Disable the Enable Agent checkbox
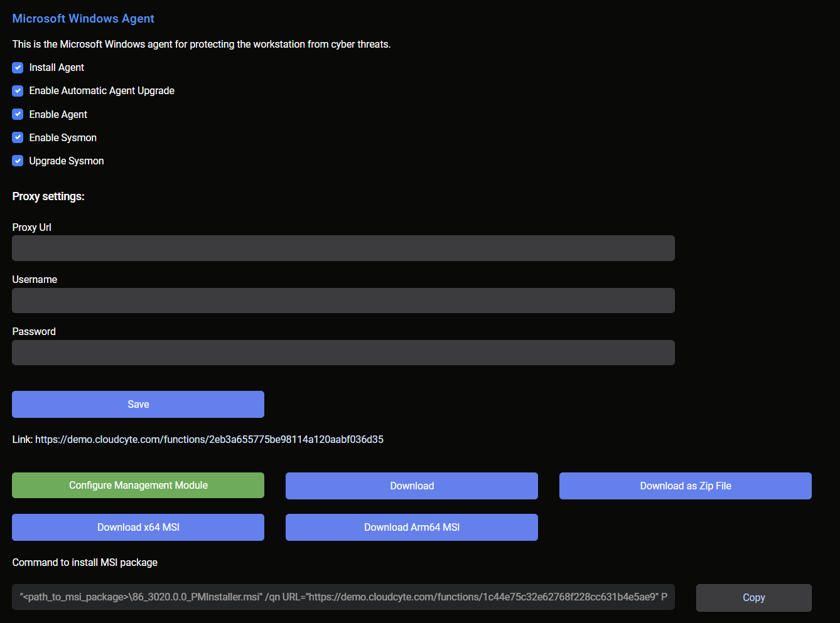Viewport: 840px width, 623px height. tap(18, 114)
